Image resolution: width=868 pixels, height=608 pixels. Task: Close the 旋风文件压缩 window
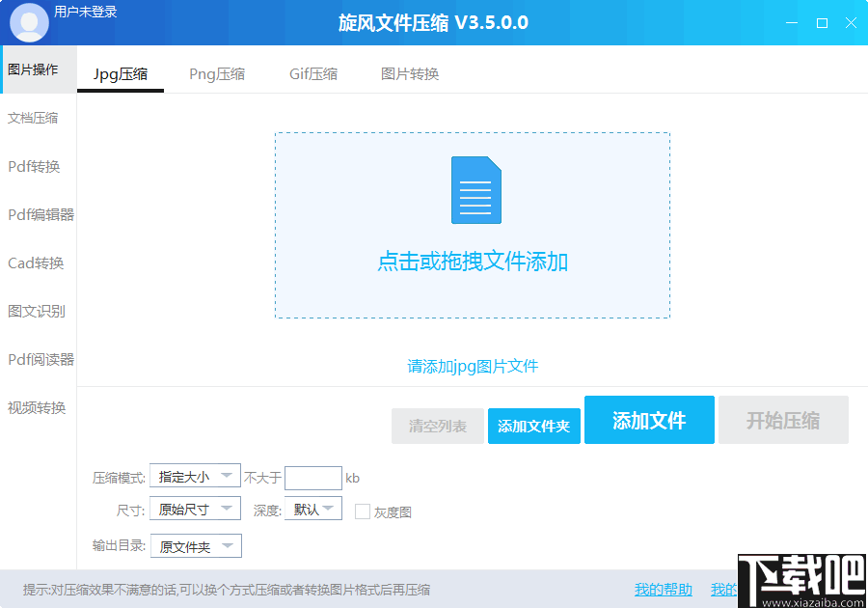[851, 23]
